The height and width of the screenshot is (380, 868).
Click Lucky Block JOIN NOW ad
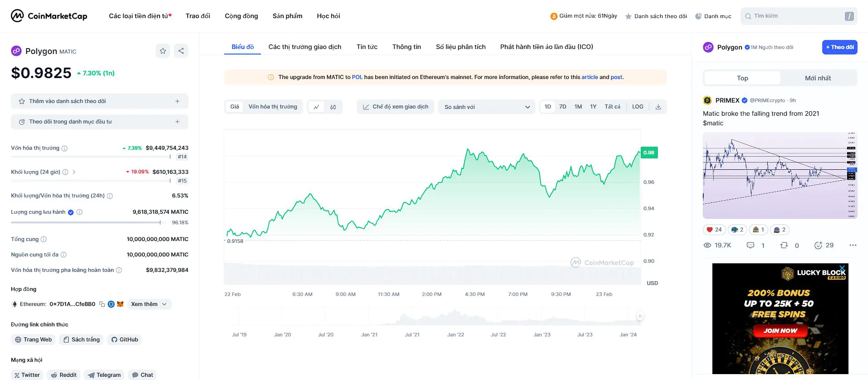[x=780, y=331]
